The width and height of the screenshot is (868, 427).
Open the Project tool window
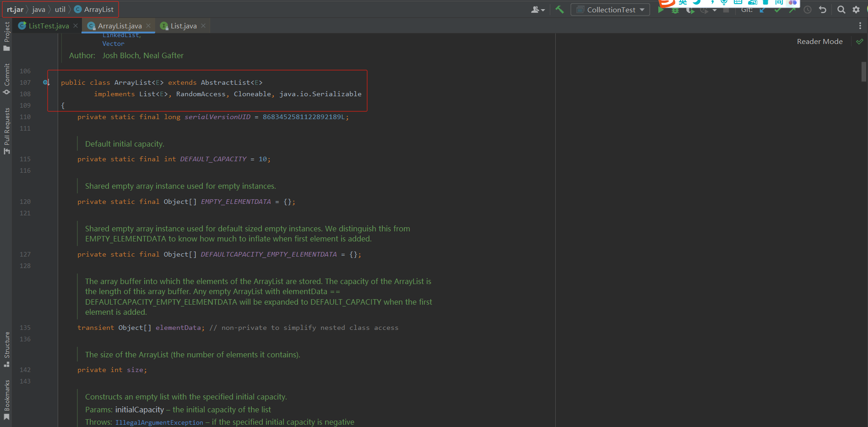pos(6,37)
